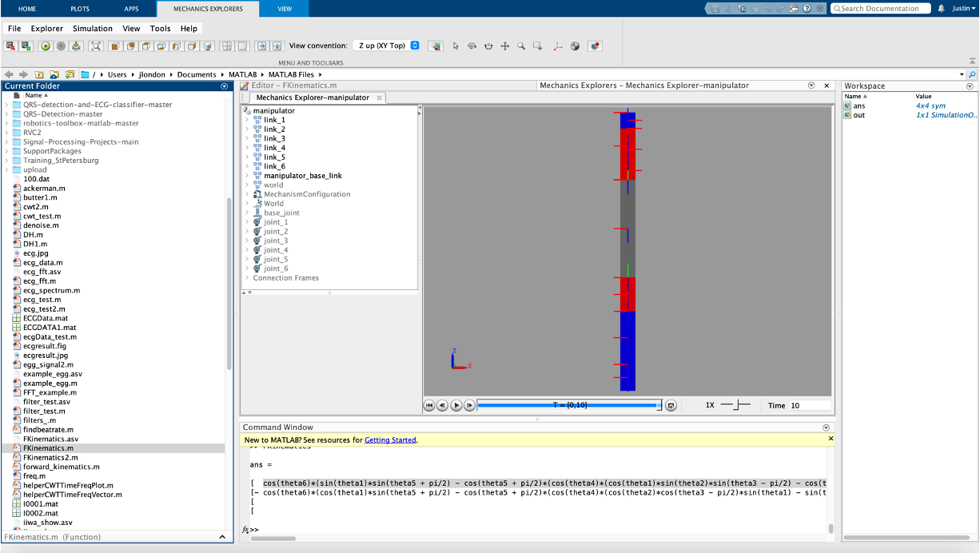
Task: Click the playback speed slider
Action: pos(735,405)
